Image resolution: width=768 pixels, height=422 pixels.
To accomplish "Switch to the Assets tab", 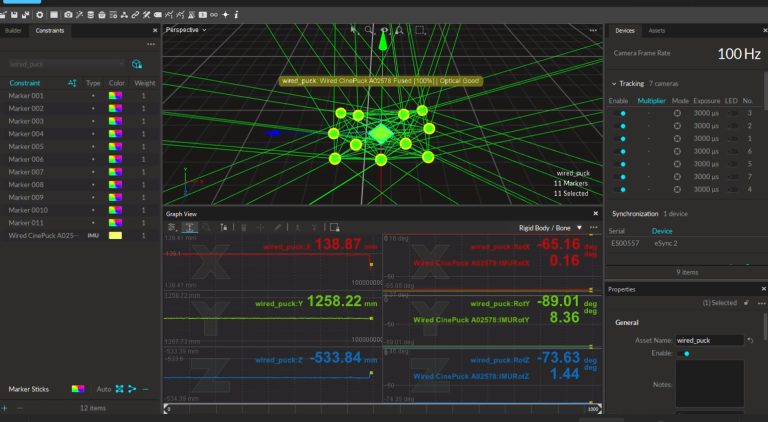I will coord(657,31).
